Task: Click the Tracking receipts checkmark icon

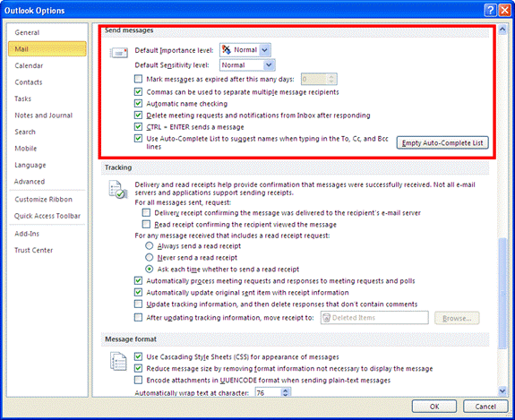Action: point(118,190)
